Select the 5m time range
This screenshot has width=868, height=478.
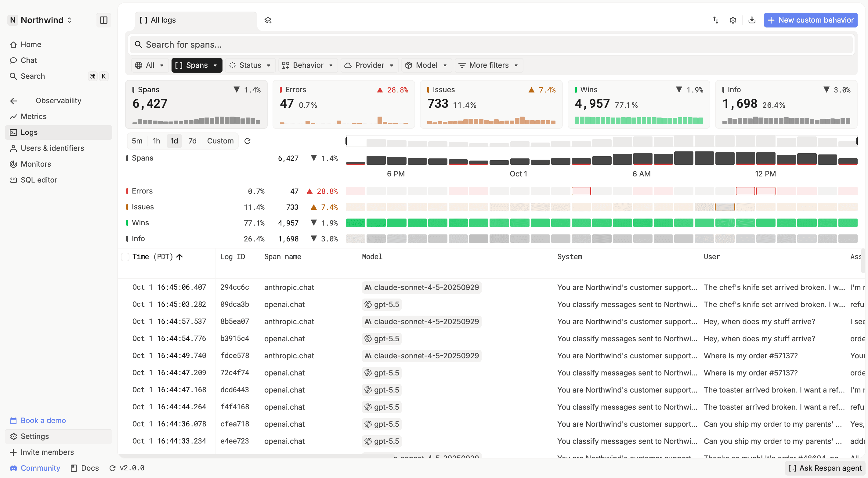137,141
